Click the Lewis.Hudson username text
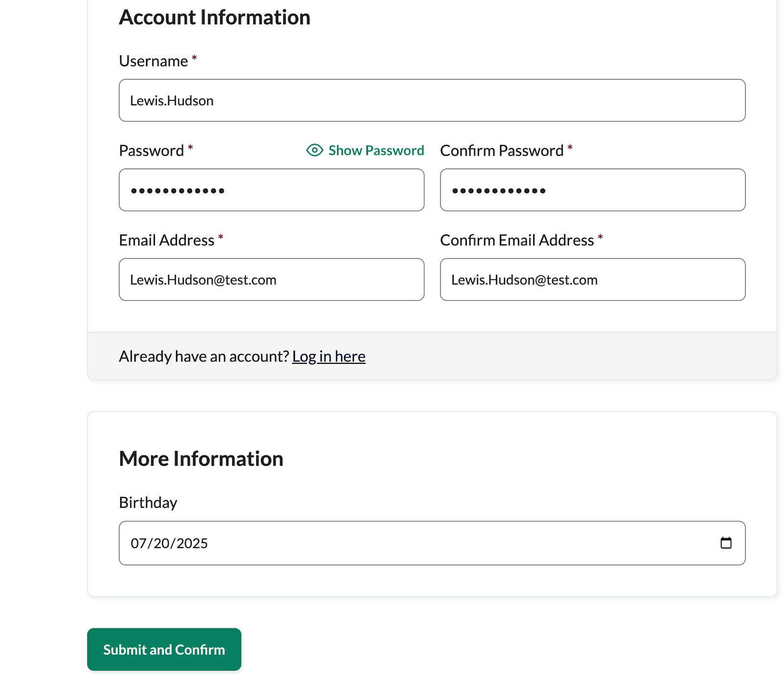The width and height of the screenshot is (784, 691). 171,100
